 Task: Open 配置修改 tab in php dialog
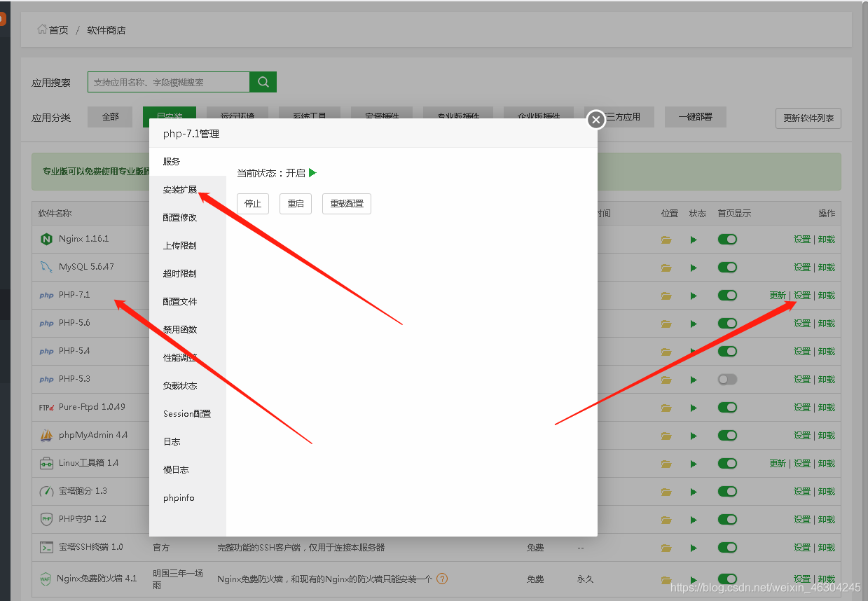pyautogui.click(x=188, y=218)
